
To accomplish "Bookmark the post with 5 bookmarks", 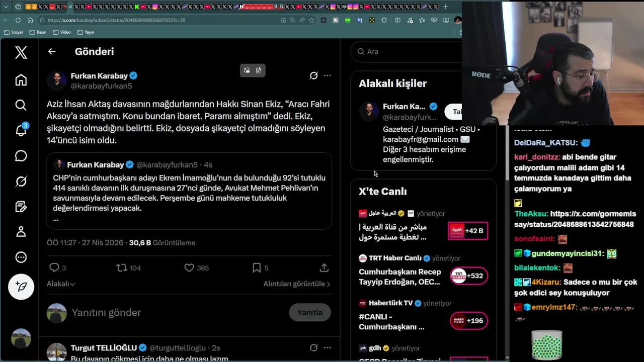I will click(x=260, y=267).
